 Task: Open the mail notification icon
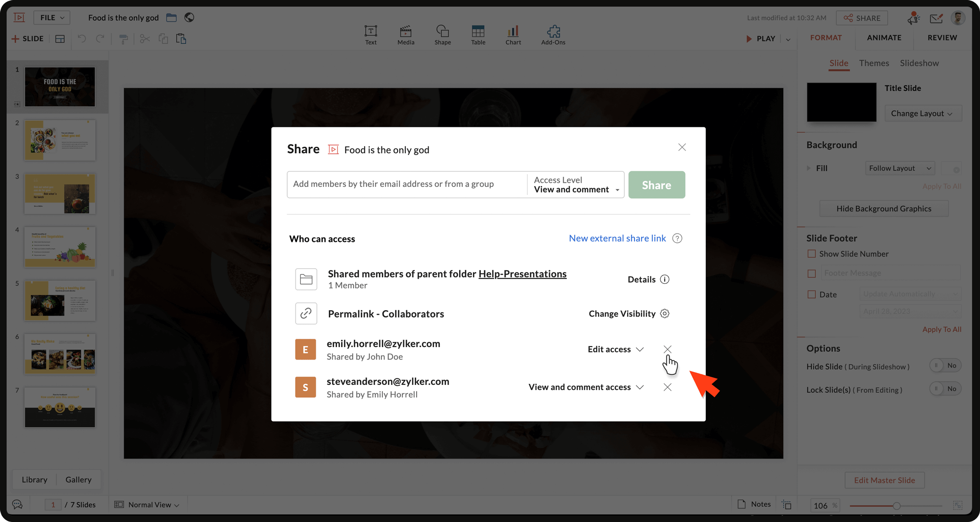click(x=936, y=18)
